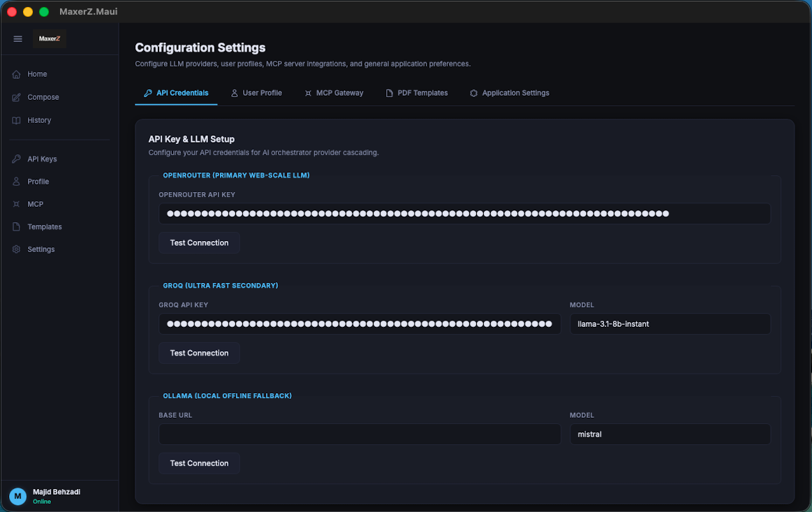This screenshot has width=812, height=512.
Task: Click the key icon on API Credentials tab
Action: click(x=148, y=94)
